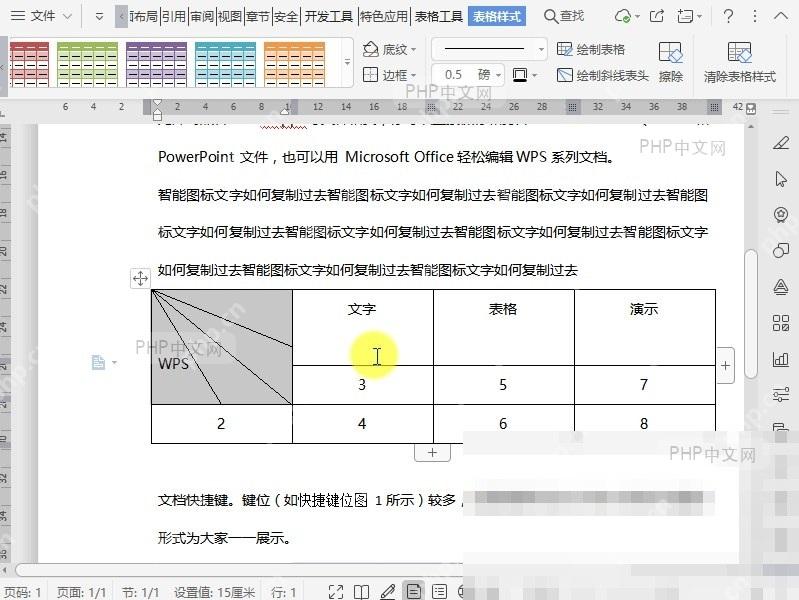Click the WPS diagonal header cell
799x600 pixels.
tap(222, 347)
